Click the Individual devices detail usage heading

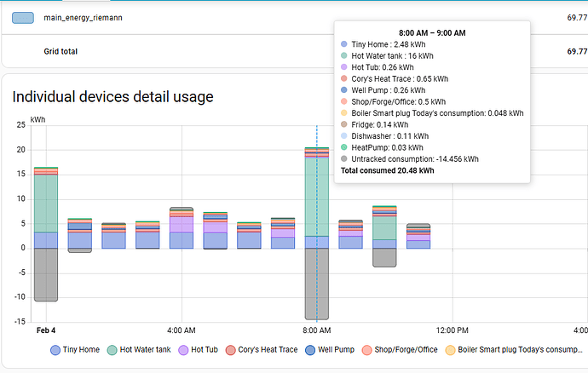[x=112, y=97]
